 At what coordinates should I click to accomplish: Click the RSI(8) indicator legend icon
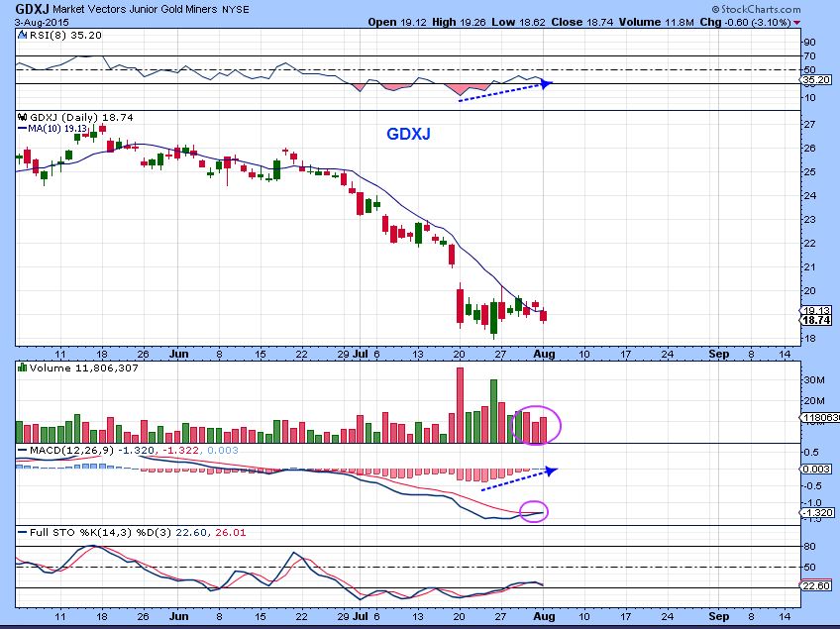pos(22,35)
